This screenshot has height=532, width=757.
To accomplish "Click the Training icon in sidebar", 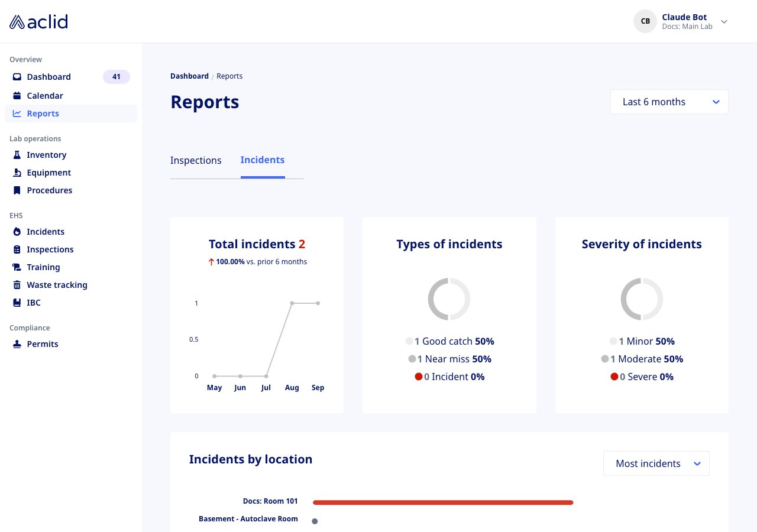I will click(17, 267).
